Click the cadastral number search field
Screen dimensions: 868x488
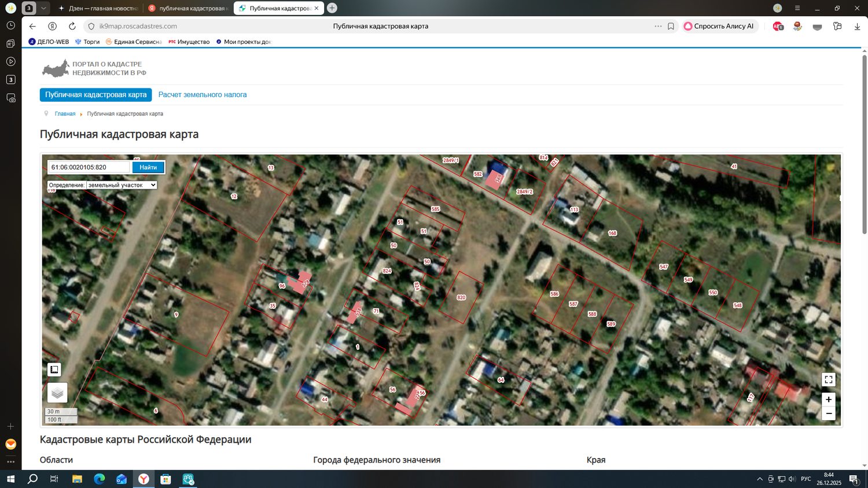tap(89, 167)
